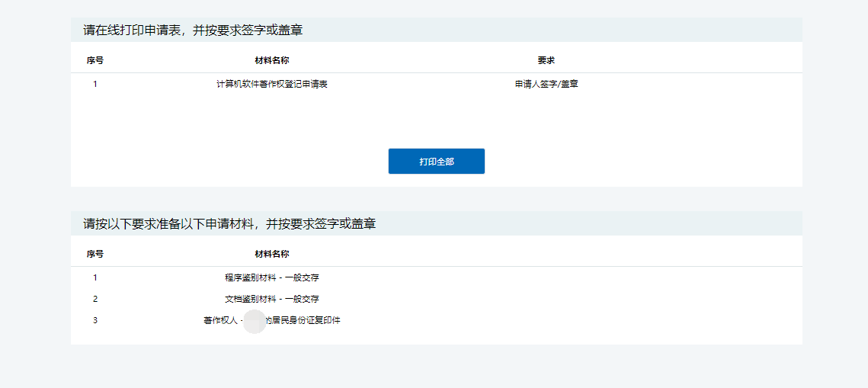
Task: Click 材料名称 header in materials table
Action: tap(272, 254)
